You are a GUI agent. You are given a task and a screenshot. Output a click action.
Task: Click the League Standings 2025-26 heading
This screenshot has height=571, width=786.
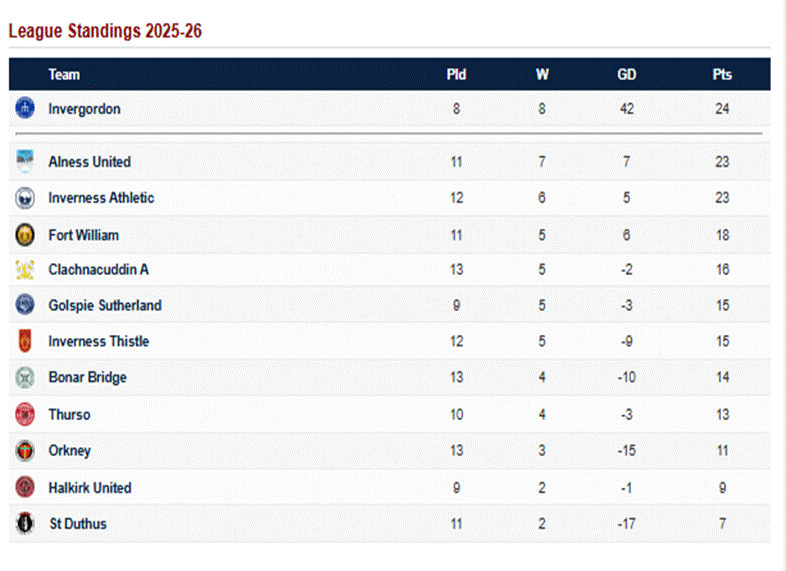[x=105, y=31]
